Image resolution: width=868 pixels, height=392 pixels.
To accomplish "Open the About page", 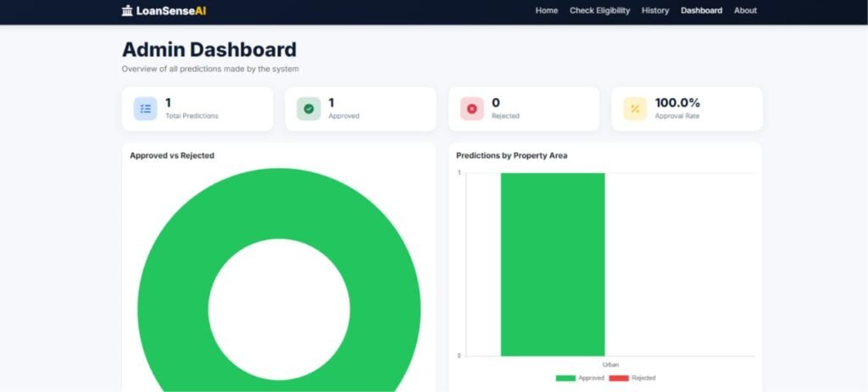I will [745, 10].
